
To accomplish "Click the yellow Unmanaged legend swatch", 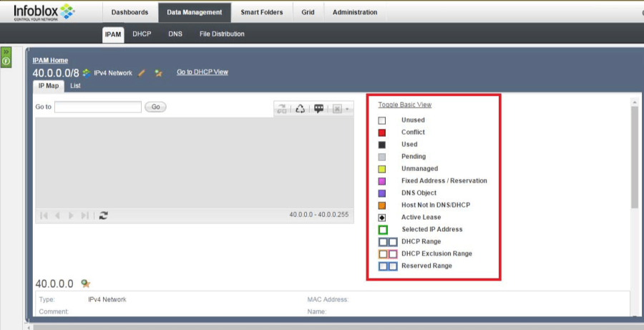I will (382, 169).
